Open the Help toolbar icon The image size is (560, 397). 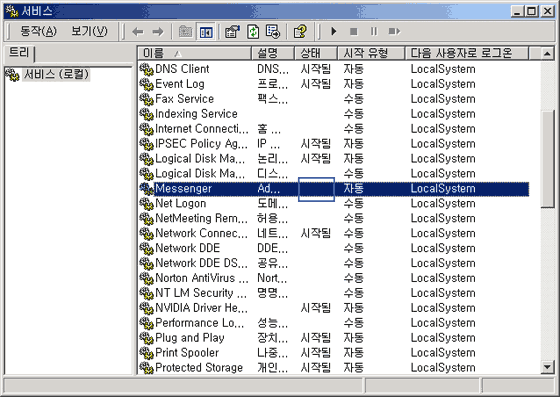(x=300, y=32)
